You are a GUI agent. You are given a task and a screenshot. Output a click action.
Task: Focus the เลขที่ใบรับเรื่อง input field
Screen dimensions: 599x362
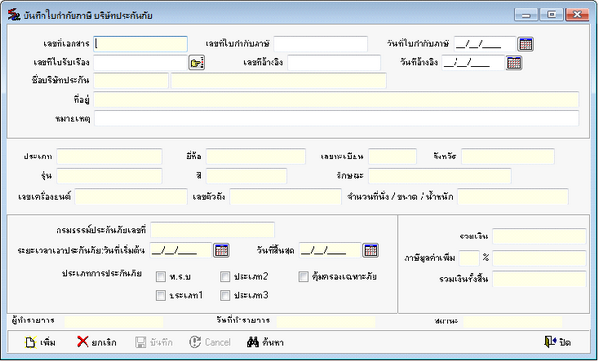[x=141, y=63]
